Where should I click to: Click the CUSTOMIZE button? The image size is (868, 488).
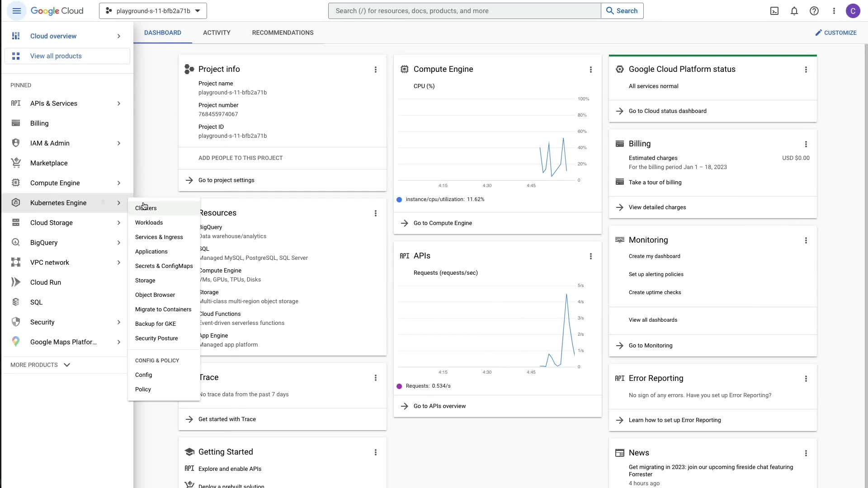tap(835, 33)
